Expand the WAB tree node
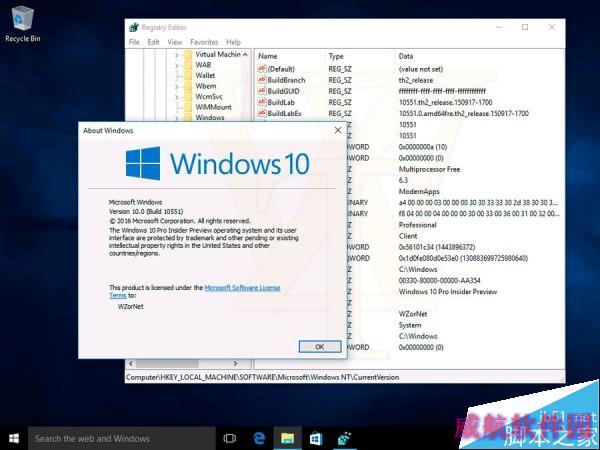Screen dimensions: 600x450 tap(177, 65)
